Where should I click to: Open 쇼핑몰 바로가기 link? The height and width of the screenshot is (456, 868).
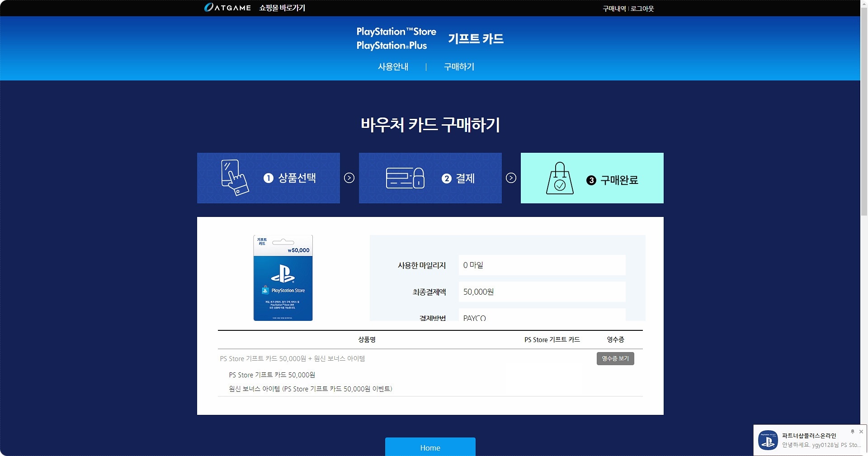pyautogui.click(x=282, y=8)
